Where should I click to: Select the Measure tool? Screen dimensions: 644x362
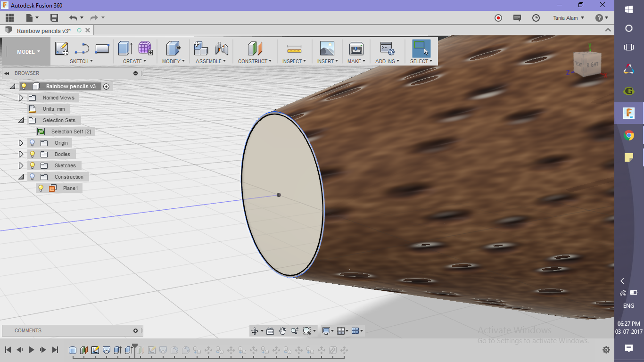[294, 48]
